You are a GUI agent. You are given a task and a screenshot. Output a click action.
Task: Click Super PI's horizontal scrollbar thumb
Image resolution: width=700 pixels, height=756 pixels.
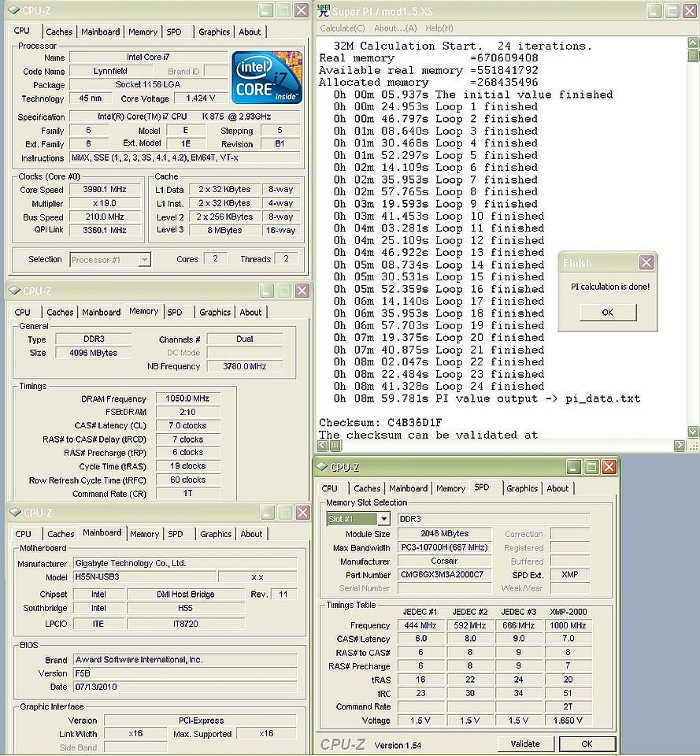coord(335,446)
